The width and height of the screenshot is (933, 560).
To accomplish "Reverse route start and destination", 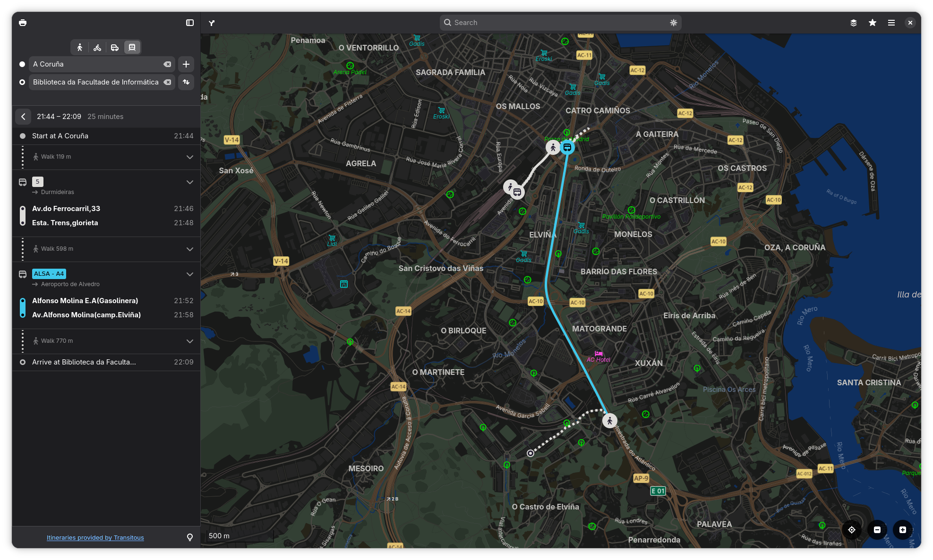I will click(x=186, y=82).
